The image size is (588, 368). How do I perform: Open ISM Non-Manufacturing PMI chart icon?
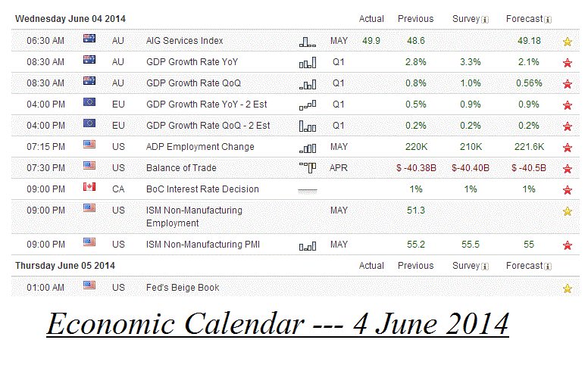(x=307, y=245)
